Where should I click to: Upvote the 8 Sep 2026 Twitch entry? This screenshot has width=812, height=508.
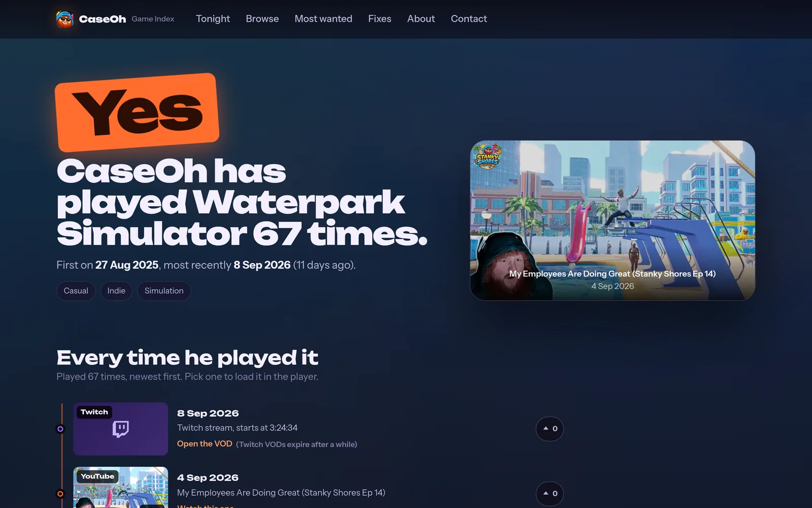(550, 429)
